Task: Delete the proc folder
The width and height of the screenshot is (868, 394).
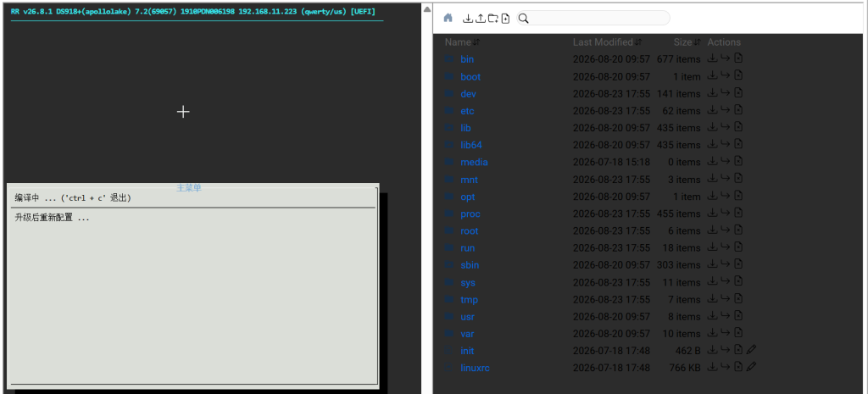Action: [738, 213]
